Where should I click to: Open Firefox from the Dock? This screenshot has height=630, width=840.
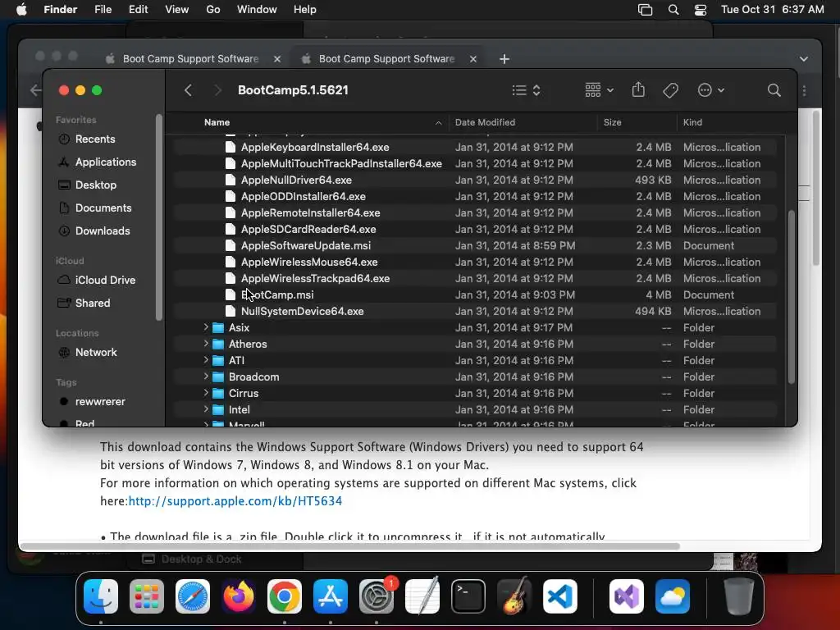(x=239, y=597)
